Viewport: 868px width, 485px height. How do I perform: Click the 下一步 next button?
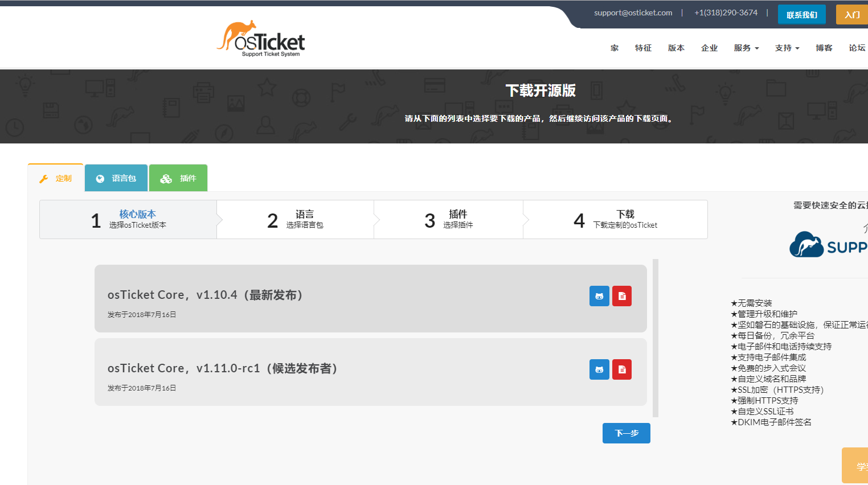627,433
